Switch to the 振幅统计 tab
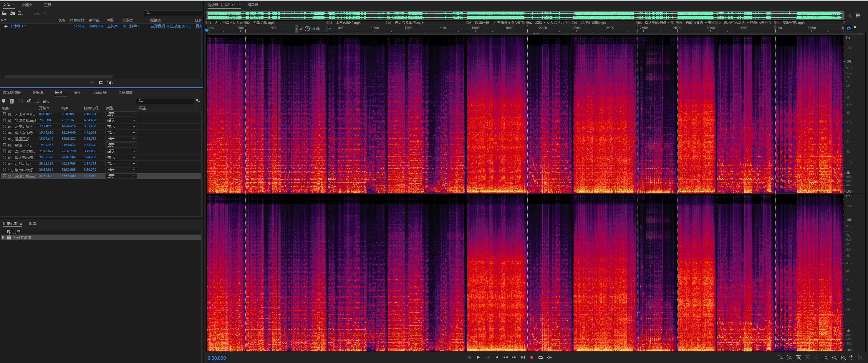The width and height of the screenshot is (868, 363). pyautogui.click(x=99, y=93)
